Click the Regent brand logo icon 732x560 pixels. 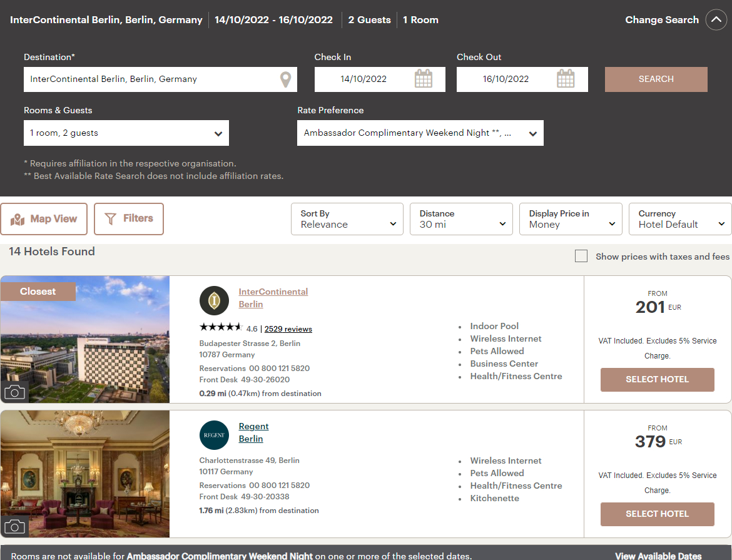214,435
